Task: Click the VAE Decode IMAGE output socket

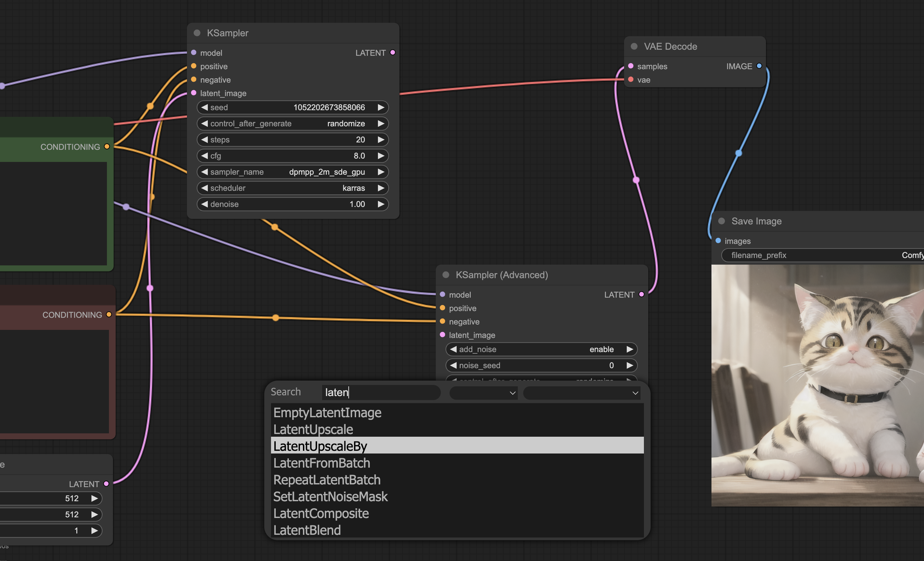Action: click(x=759, y=66)
